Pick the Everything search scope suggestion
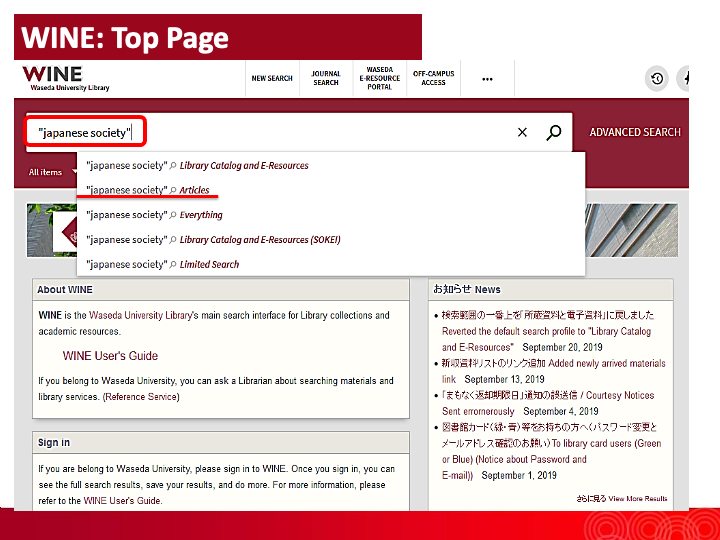The image size is (720, 540). (154, 215)
